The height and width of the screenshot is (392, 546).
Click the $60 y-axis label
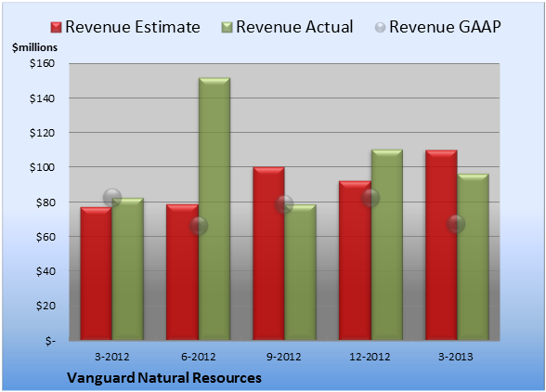coord(45,237)
